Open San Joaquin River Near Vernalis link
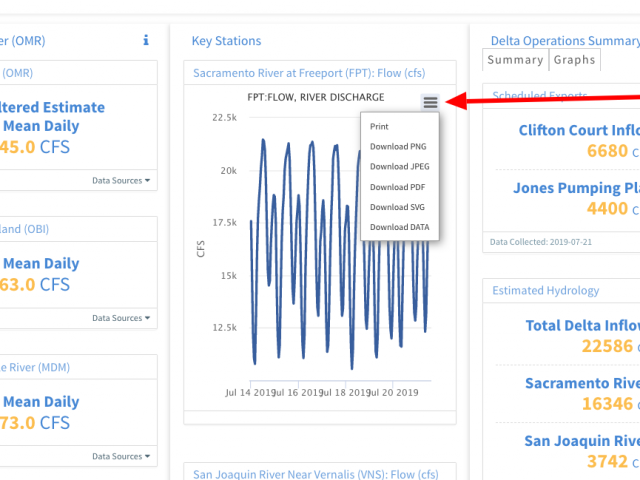Image resolution: width=640 pixels, height=480 pixels. (x=316, y=474)
